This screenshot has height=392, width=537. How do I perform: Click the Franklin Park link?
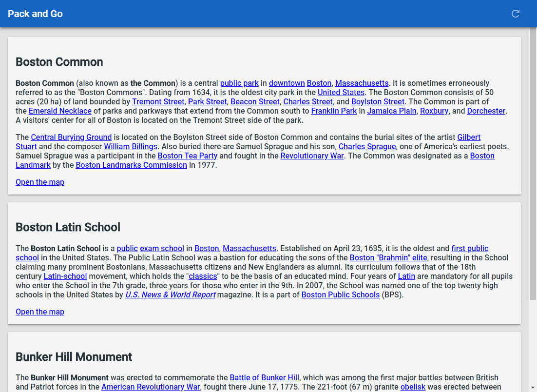334,111
